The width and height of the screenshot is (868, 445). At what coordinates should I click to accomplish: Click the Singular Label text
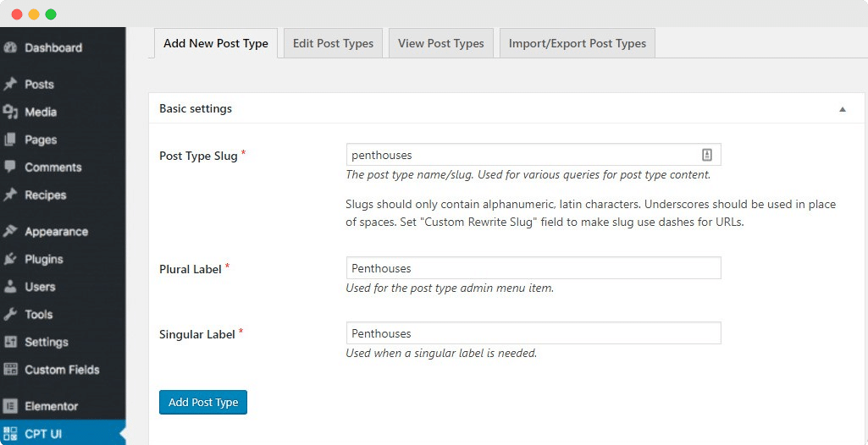197,334
